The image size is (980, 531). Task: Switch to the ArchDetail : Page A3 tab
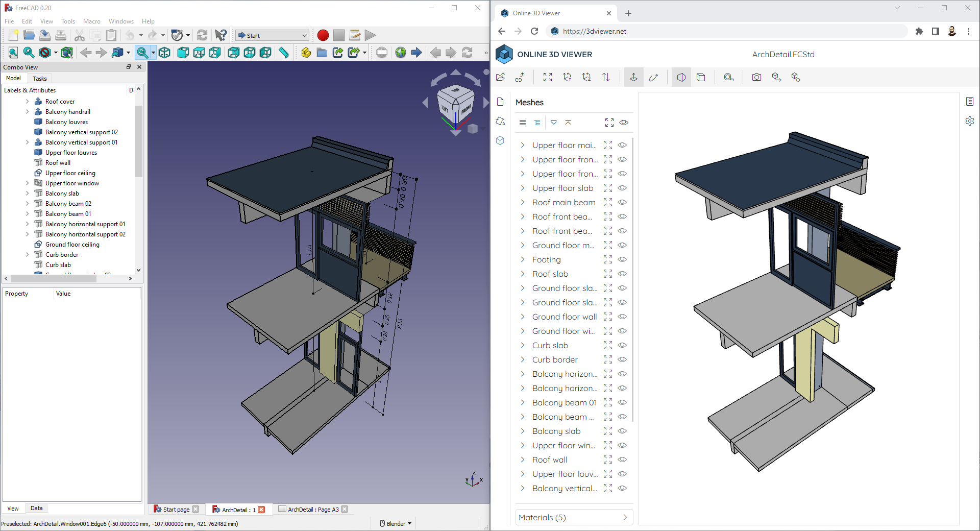pos(312,509)
